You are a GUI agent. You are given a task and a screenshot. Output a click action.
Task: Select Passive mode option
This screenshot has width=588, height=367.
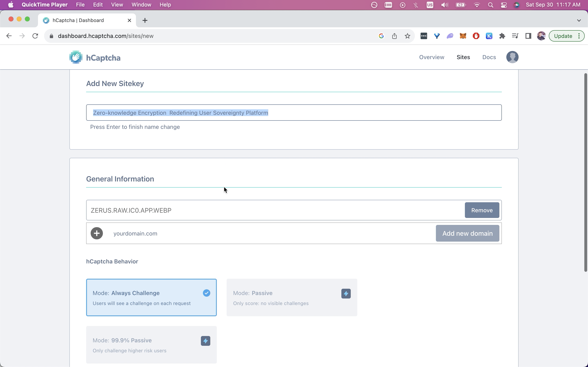click(x=292, y=298)
